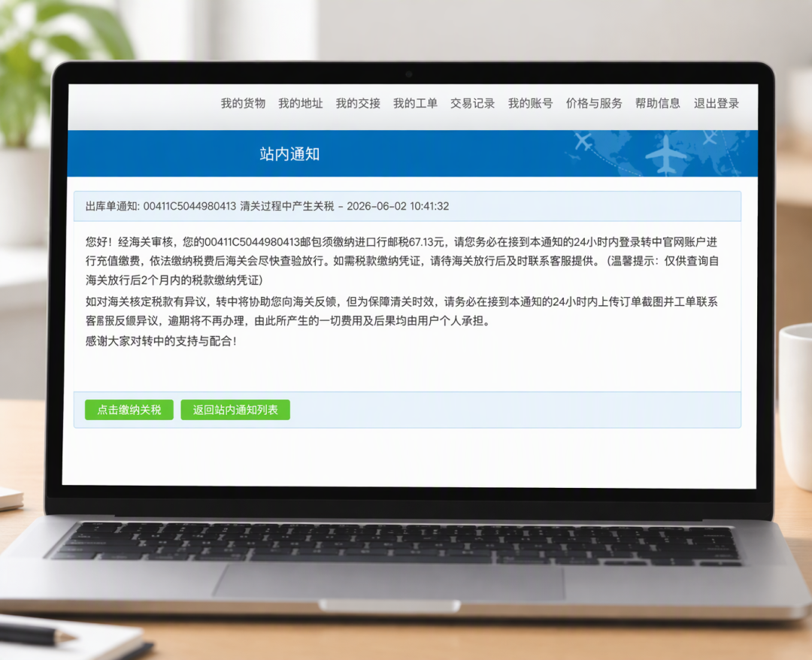
Task: Click 退出登录 to log out
Action: tap(717, 104)
